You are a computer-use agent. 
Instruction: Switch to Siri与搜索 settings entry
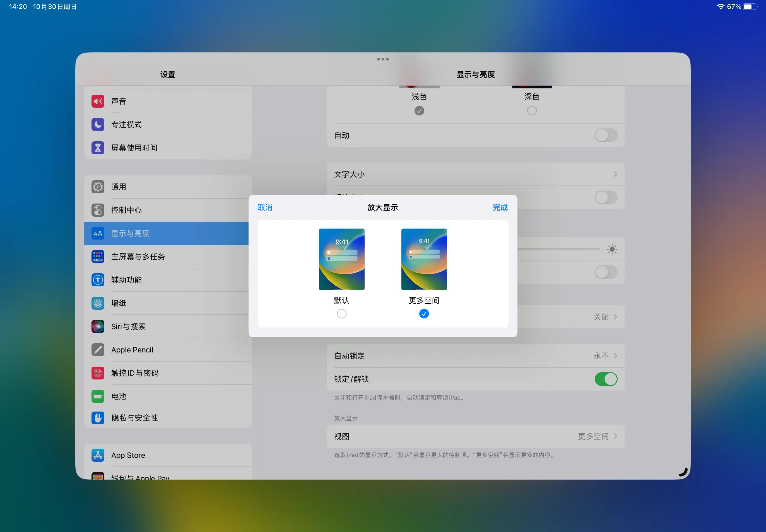128,326
